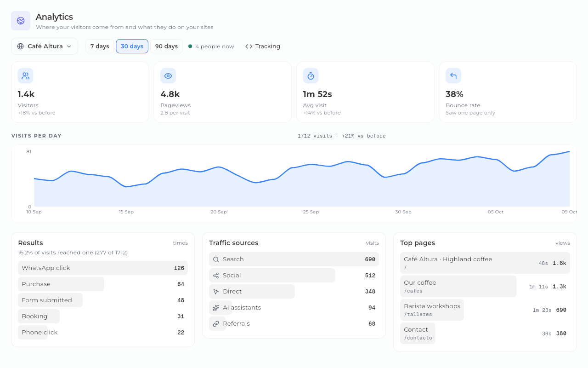588x368 pixels.
Task: Click the 512 Social visits count
Action: (370, 276)
